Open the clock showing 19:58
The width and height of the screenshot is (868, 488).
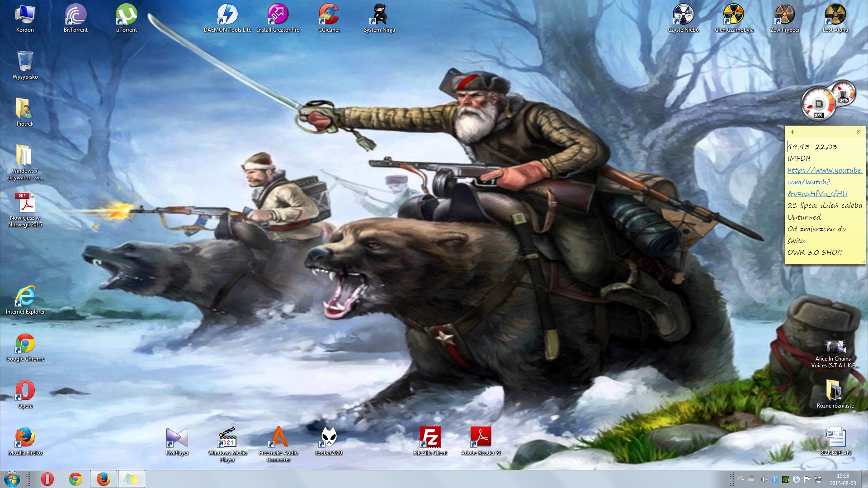point(843,479)
